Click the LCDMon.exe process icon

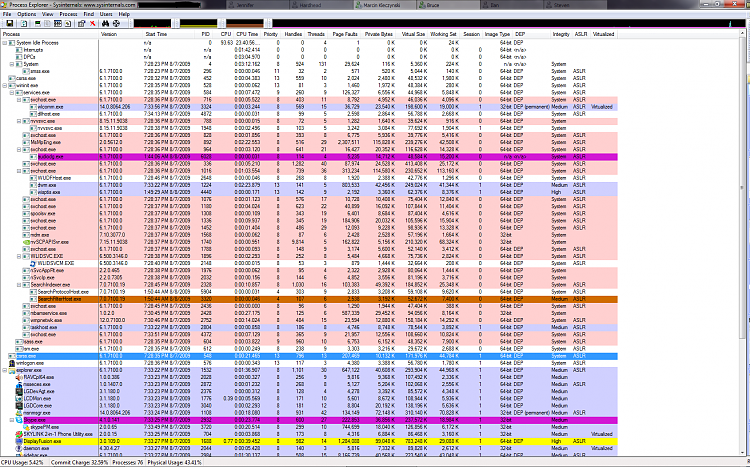click(19, 399)
